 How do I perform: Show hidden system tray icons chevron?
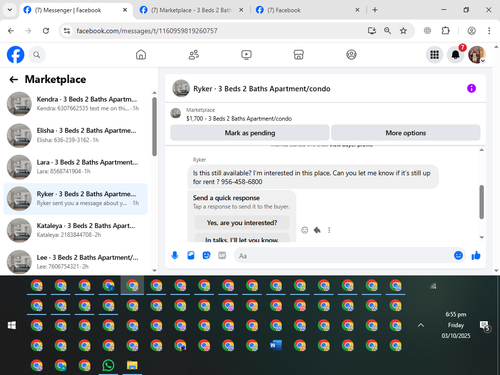pyautogui.click(x=421, y=325)
